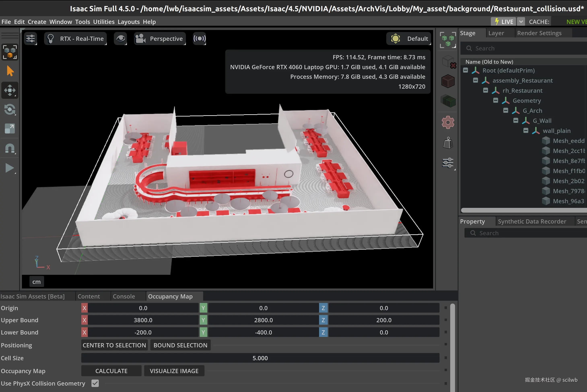Screen dimensions: 587x392
Task: Open the LIVE dropdown arrow
Action: [521, 22]
